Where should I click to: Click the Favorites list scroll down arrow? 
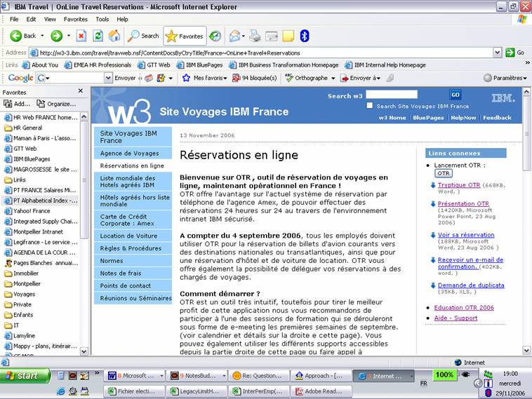(84, 351)
